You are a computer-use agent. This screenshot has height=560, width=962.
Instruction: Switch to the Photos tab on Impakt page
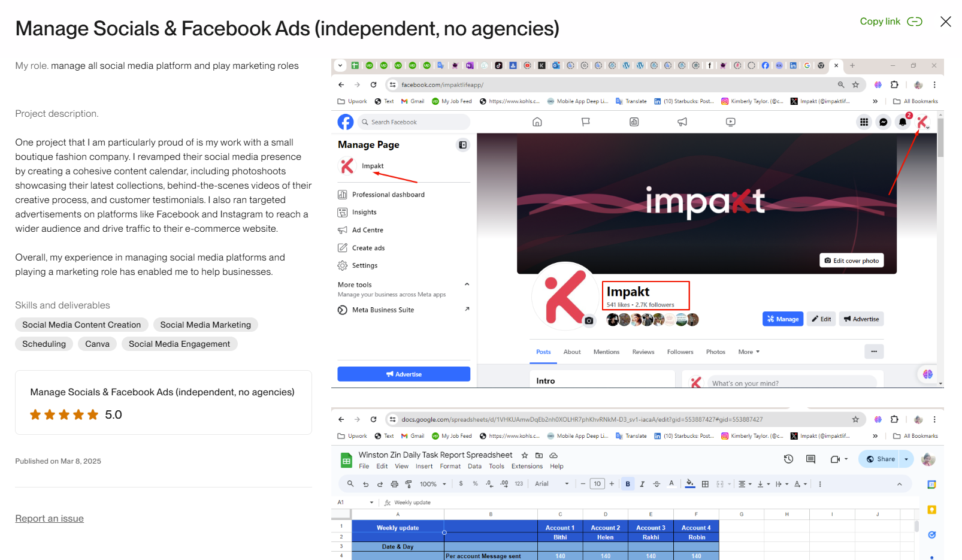point(716,352)
